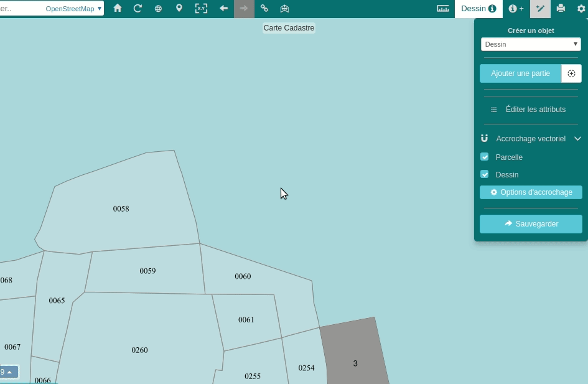Screen dimensions: 588x384
Task: Click the info icon in the Dessin tab
Action: [x=492, y=9]
